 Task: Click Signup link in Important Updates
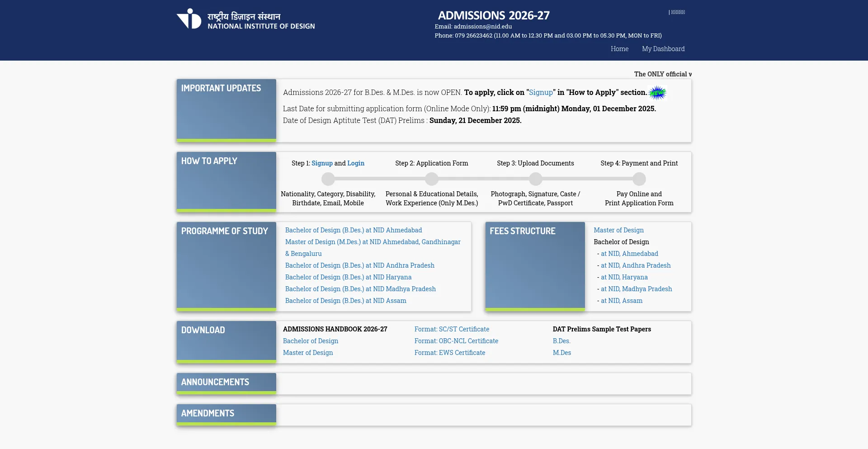pos(541,92)
